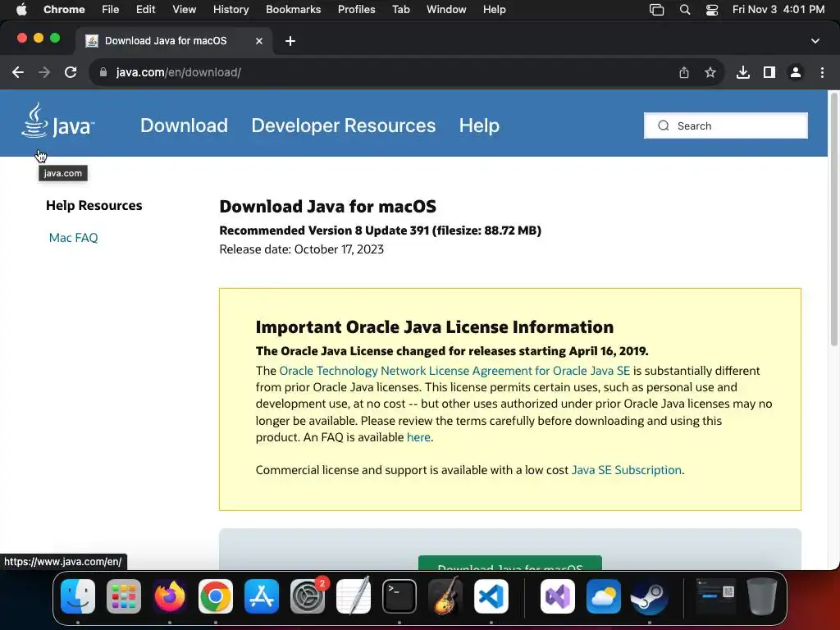Expand the tab search chevron
This screenshot has width=840, height=630.
(815, 41)
